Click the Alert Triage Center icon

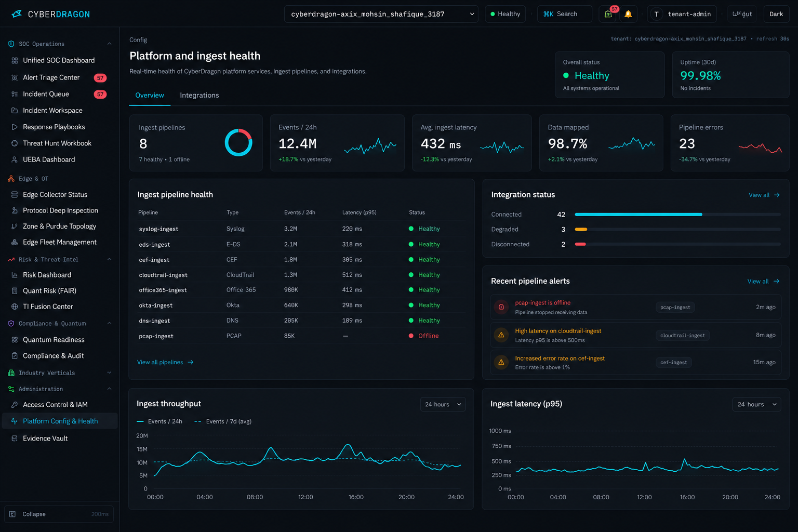pyautogui.click(x=15, y=77)
